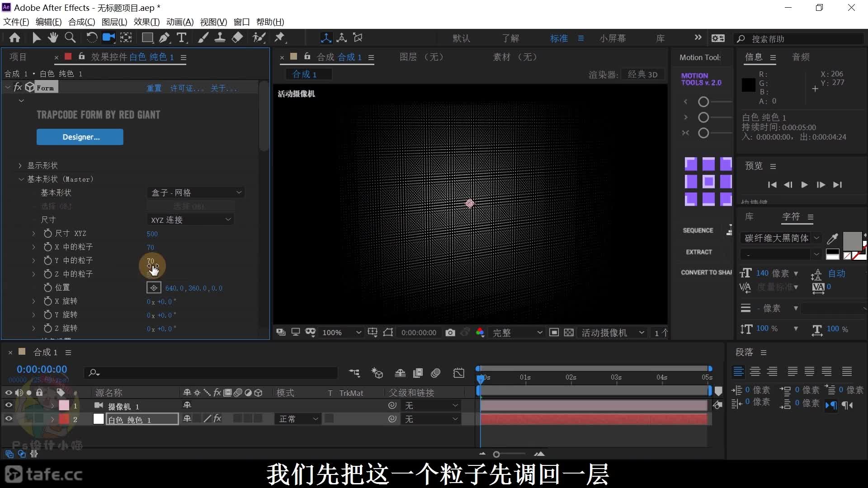Enable motion blur switch in timeline header
The image size is (868, 488).
[436, 373]
